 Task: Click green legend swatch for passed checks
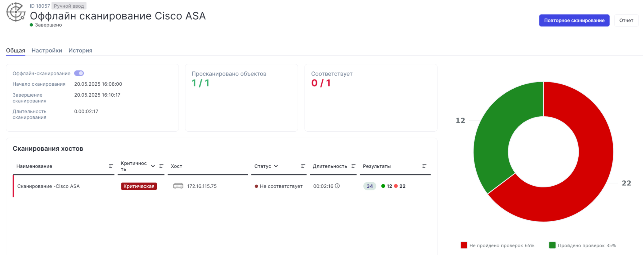coord(552,245)
